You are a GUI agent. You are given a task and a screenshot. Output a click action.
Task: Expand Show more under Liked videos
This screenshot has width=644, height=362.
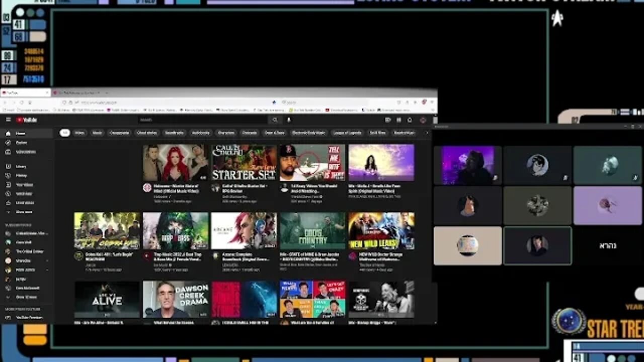(26, 212)
